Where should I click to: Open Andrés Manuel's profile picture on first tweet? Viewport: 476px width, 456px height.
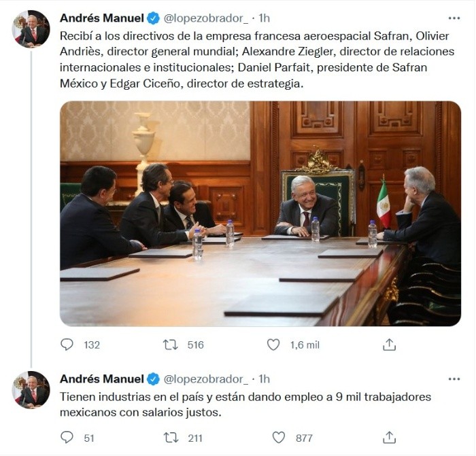click(31, 29)
